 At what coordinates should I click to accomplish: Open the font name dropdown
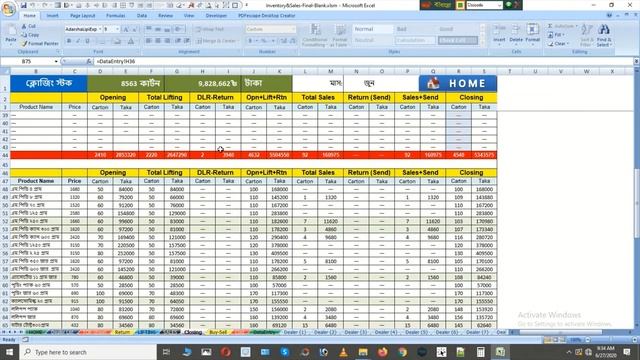(x=100, y=29)
